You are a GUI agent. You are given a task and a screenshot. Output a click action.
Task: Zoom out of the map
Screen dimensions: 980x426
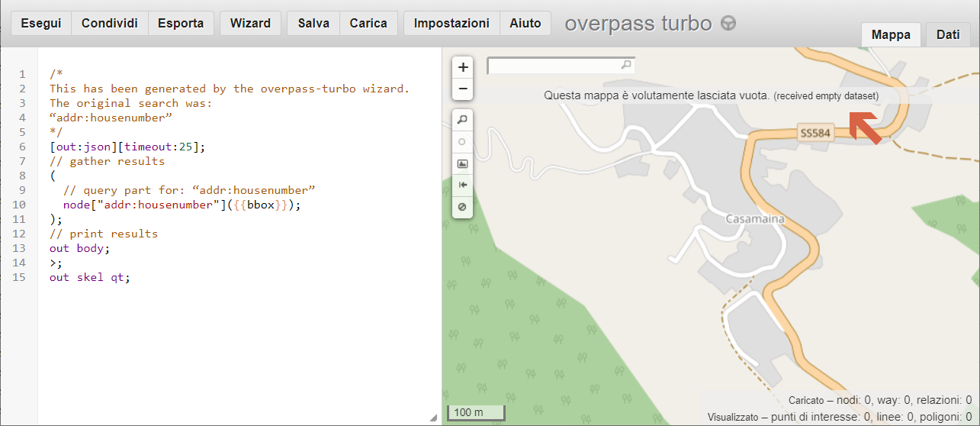[x=463, y=89]
